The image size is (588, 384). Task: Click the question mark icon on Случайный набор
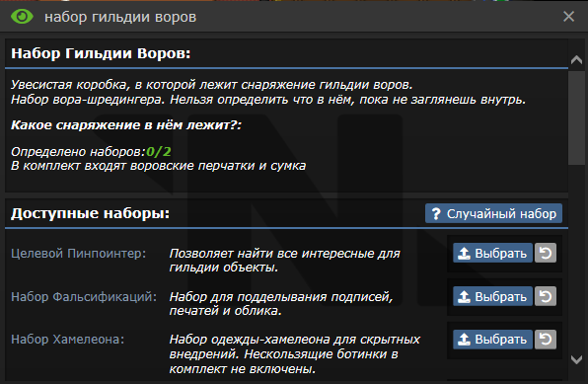pos(436,213)
